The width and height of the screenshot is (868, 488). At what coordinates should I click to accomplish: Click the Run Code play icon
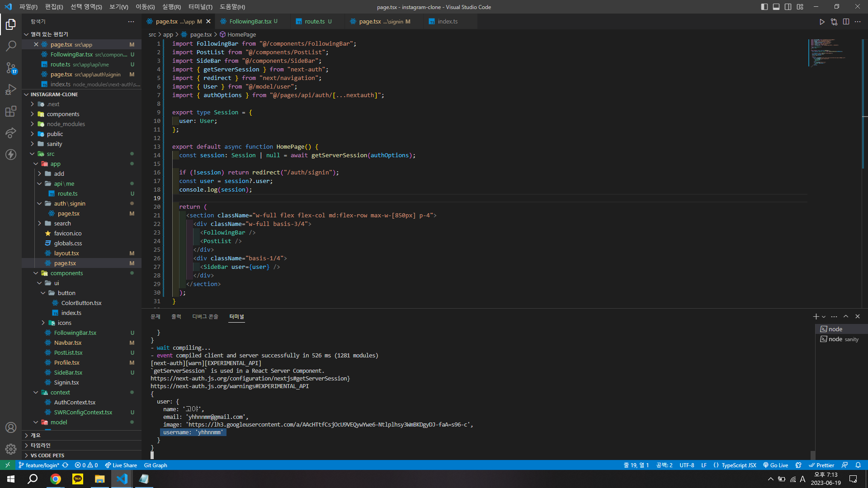[x=822, y=22]
